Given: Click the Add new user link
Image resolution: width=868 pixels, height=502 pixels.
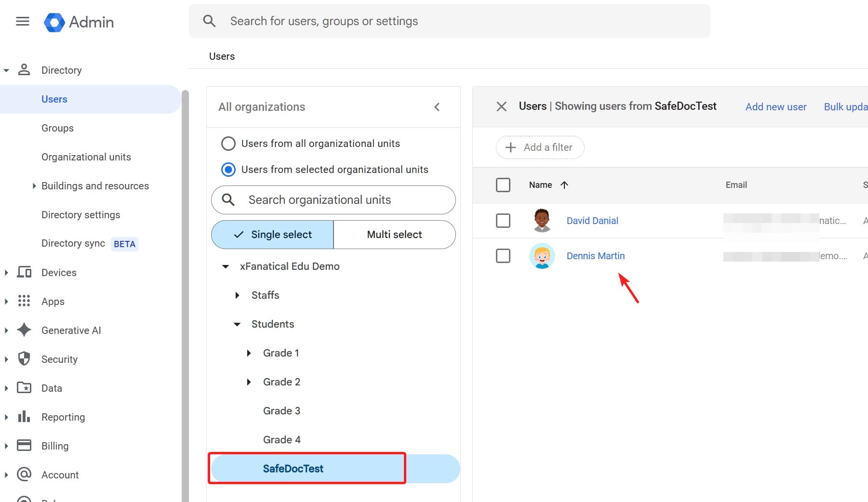Looking at the screenshot, I should pyautogui.click(x=775, y=107).
